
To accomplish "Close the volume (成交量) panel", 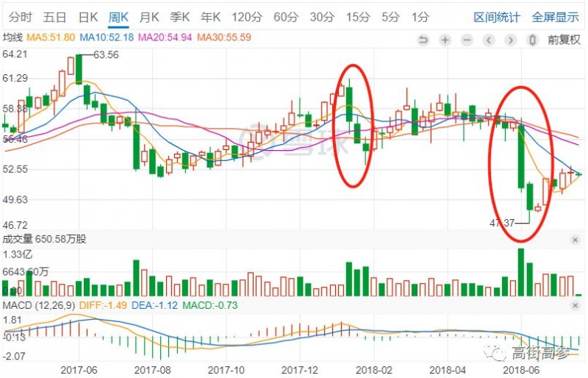I will pyautogui.click(x=575, y=240).
